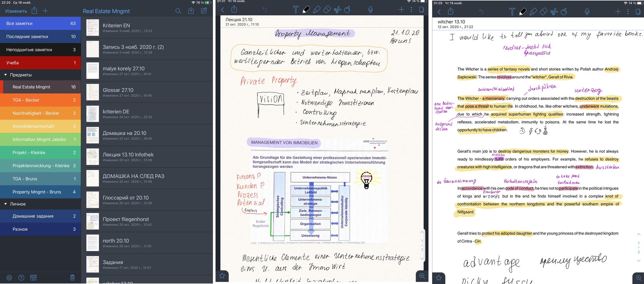Image resolution: width=644 pixels, height=284 pixels.
Task: Open the Immobilienwirtschaft subject
Action: [x=40, y=126]
